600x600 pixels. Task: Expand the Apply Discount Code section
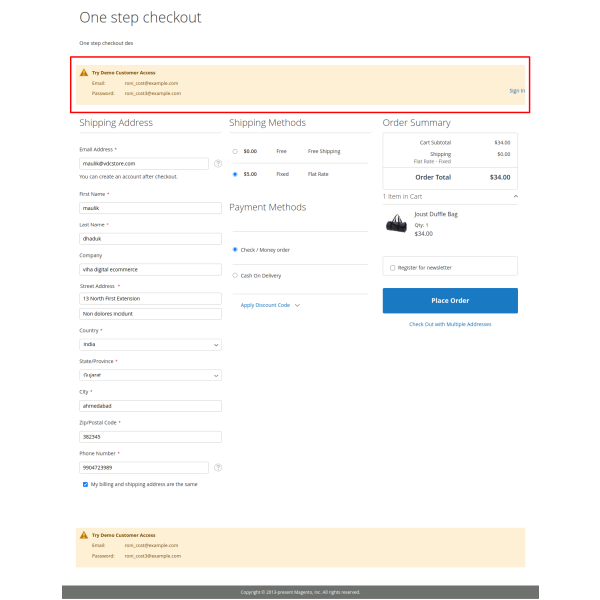(x=269, y=305)
